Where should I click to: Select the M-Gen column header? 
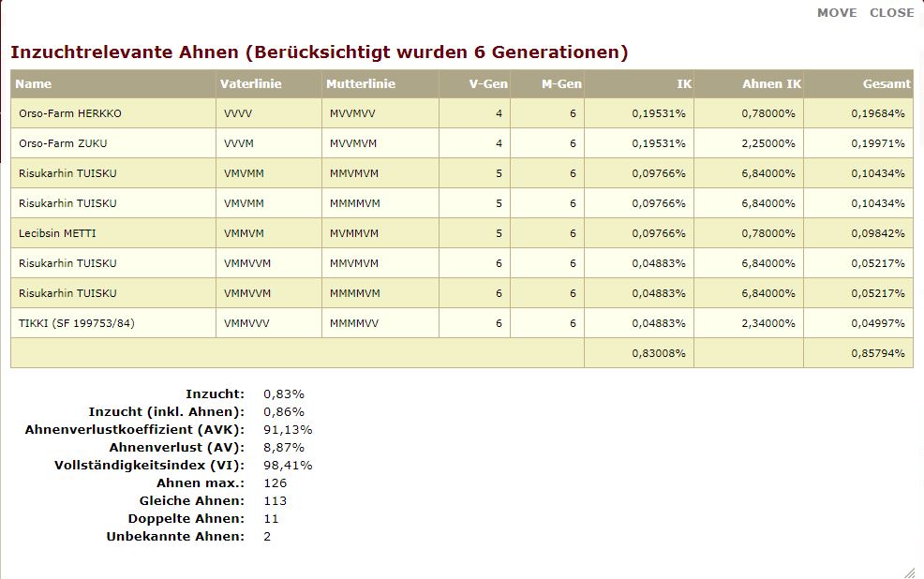coord(561,83)
